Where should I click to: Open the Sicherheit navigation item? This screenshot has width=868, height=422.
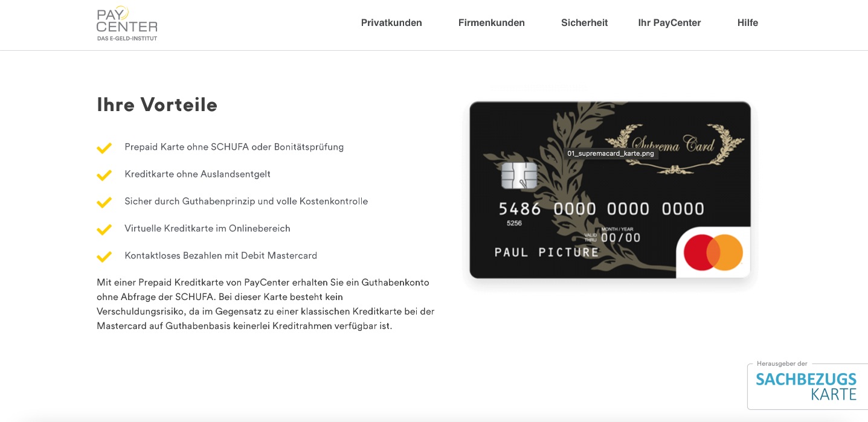(584, 23)
